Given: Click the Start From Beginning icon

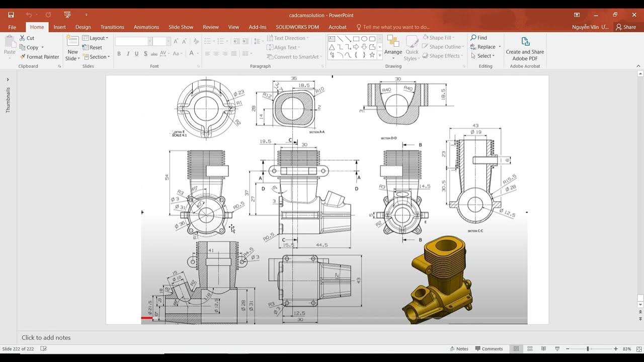Looking at the screenshot, I should pyautogui.click(x=67, y=15).
